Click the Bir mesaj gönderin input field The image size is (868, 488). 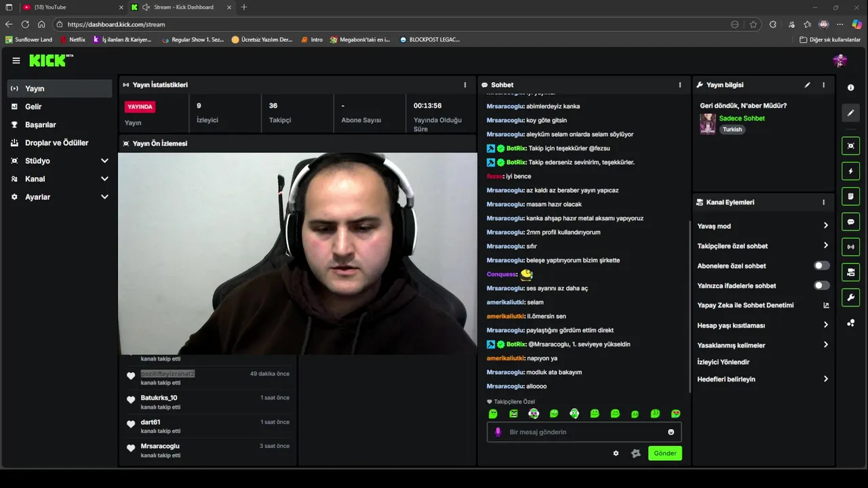tap(584, 432)
